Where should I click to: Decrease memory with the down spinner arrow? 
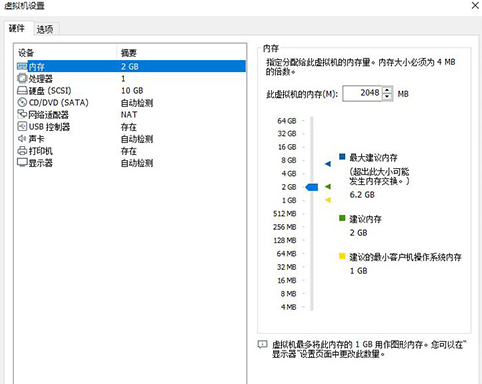click(387, 97)
